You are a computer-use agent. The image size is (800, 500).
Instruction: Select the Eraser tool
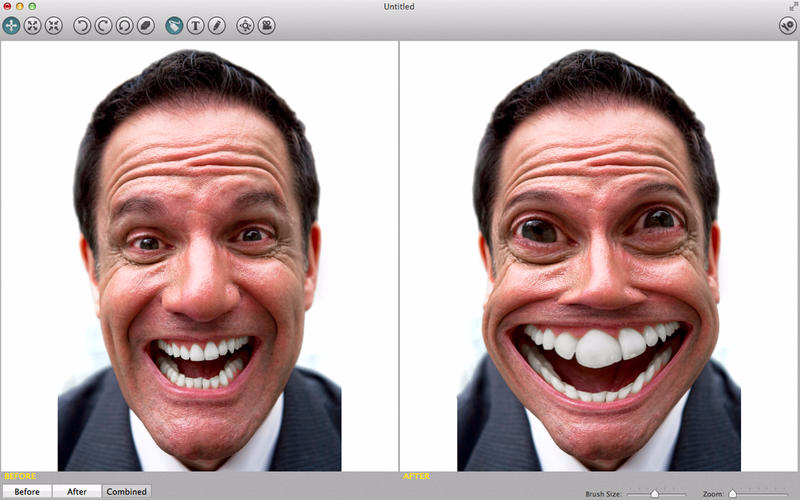tap(146, 25)
